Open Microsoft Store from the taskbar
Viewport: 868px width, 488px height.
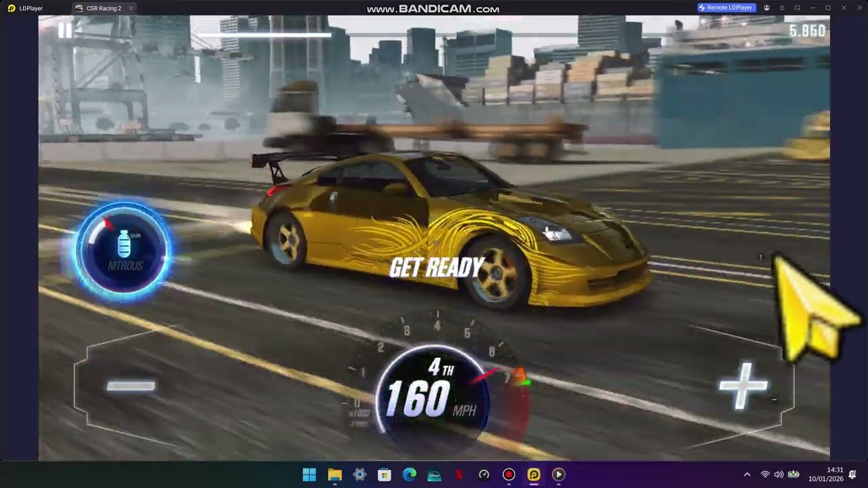pyautogui.click(x=384, y=474)
